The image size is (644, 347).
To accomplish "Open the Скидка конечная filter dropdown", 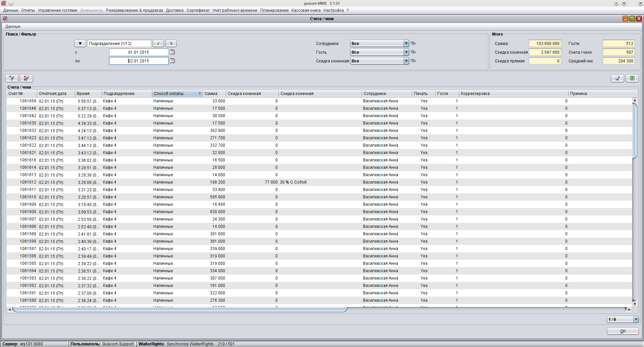I will [x=406, y=61].
